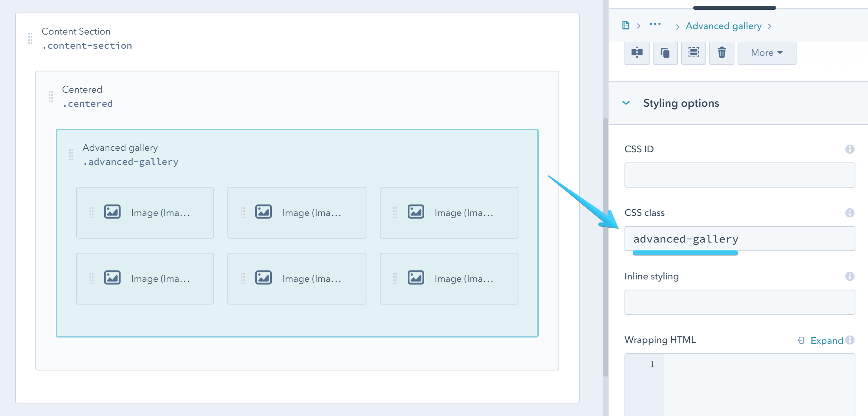This screenshot has height=416, width=868.
Task: Delete the module with the trash icon
Action: point(722,52)
